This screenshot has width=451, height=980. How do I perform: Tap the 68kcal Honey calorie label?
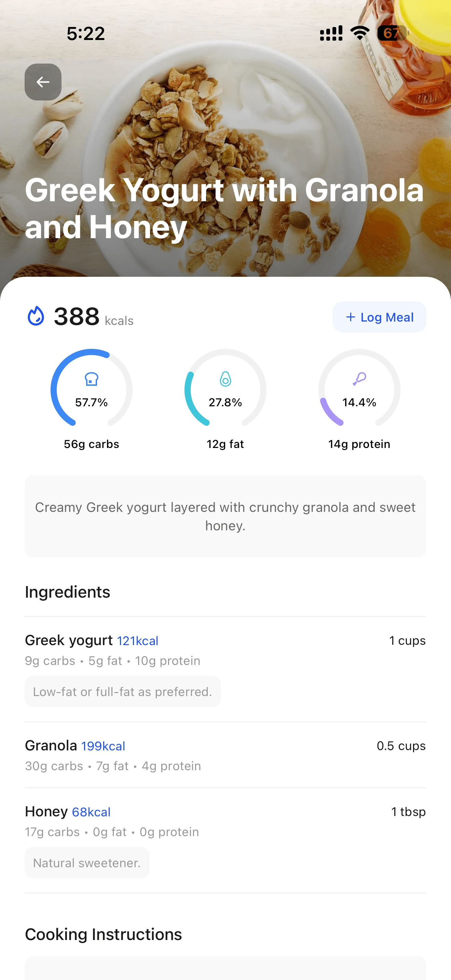click(x=91, y=812)
